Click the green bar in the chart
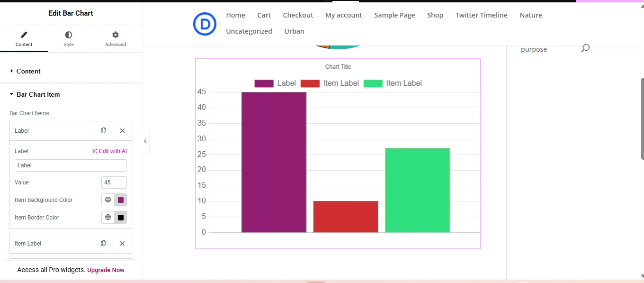644x283 pixels. point(418,191)
